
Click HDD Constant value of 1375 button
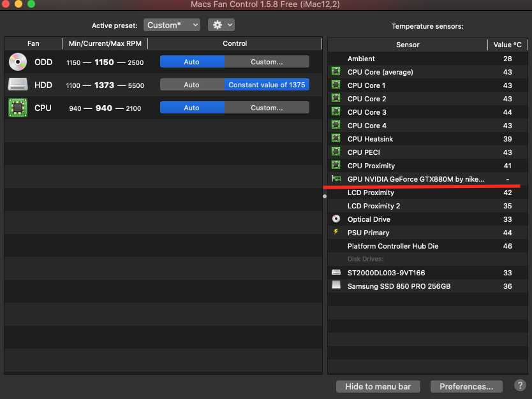tap(267, 85)
